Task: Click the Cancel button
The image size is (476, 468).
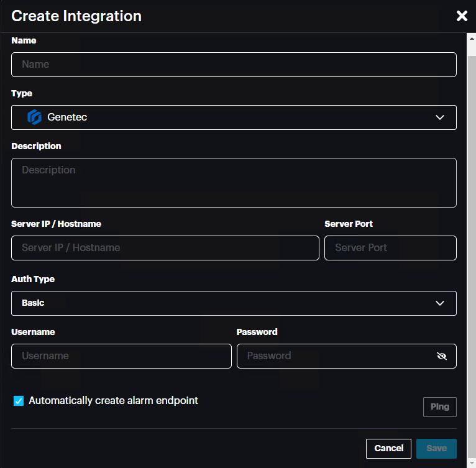Action: pyautogui.click(x=388, y=448)
